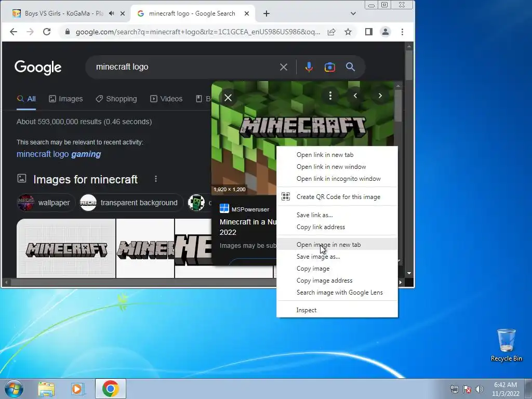Screen dimensions: 532x399
Task: Choose Open link in incognito window
Action: (337, 179)
